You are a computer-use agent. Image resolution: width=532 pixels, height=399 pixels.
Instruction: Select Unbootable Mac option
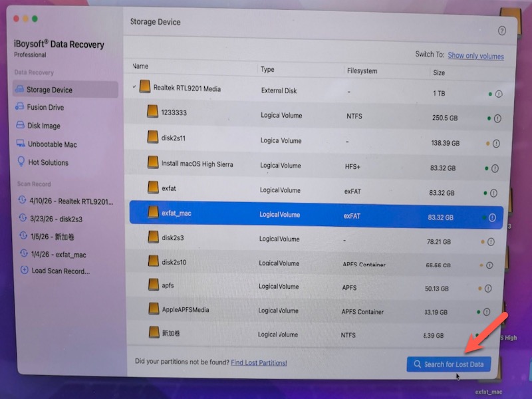pos(52,144)
